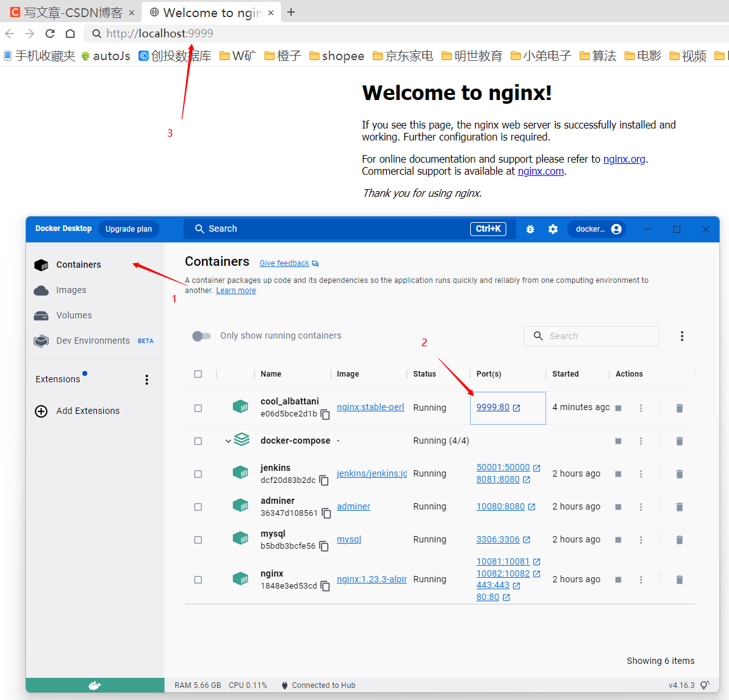
Task: Open the Give feedback link
Action: [x=289, y=263]
